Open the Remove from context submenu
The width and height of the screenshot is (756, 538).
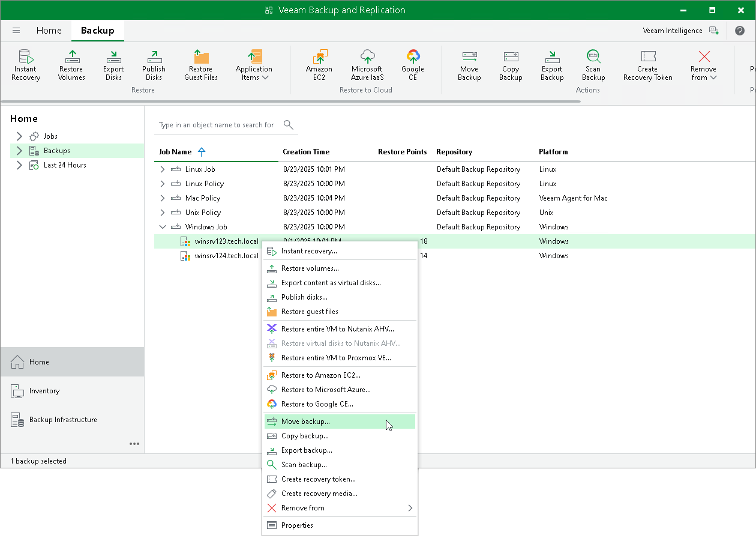tap(340, 508)
